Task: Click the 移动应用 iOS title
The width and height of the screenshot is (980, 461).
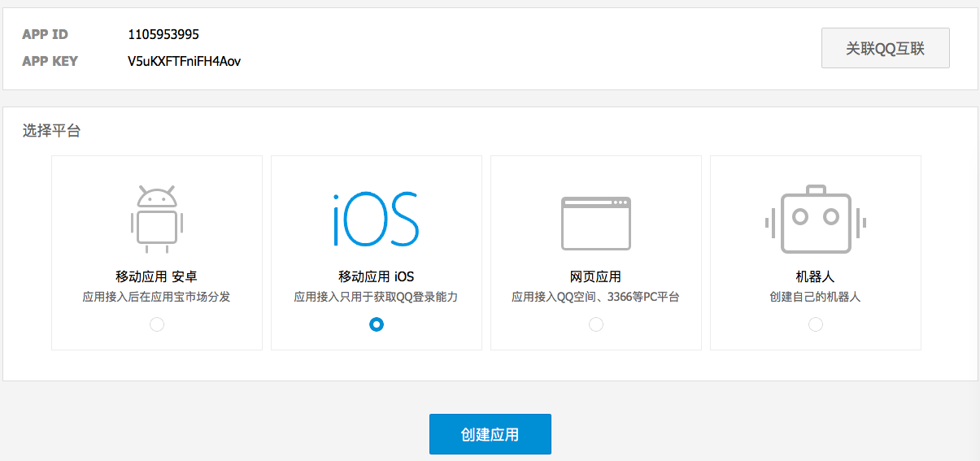Action: point(377,276)
